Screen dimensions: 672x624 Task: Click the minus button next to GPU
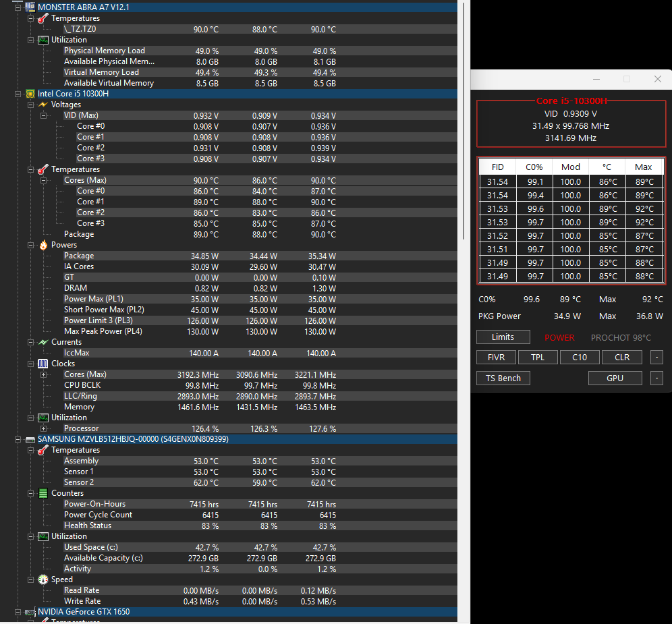(x=656, y=378)
